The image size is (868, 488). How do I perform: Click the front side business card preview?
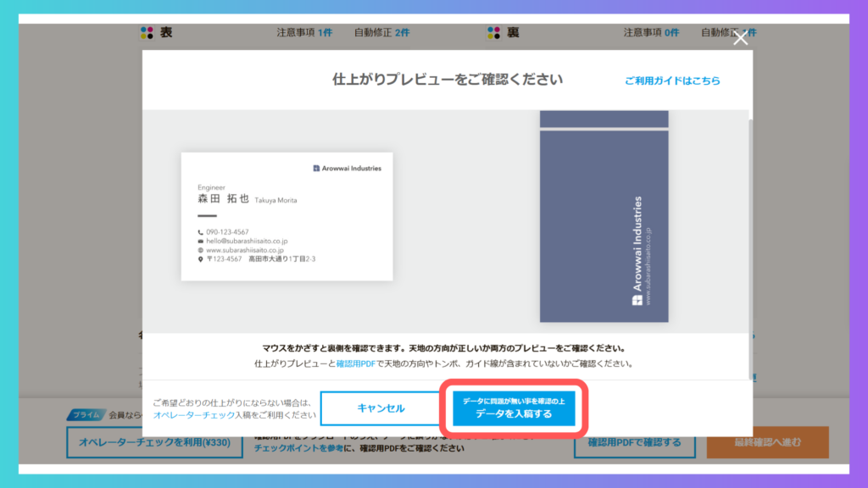(x=287, y=217)
